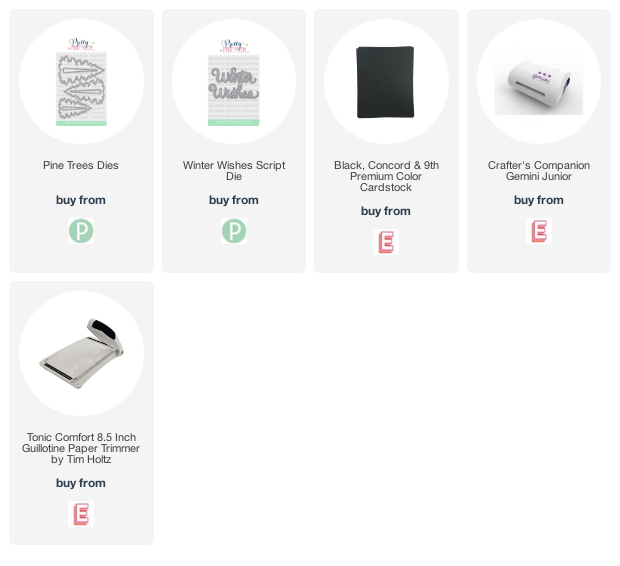Click 'buy from' under the Cardstock item
The height and width of the screenshot is (566, 620).
(386, 211)
